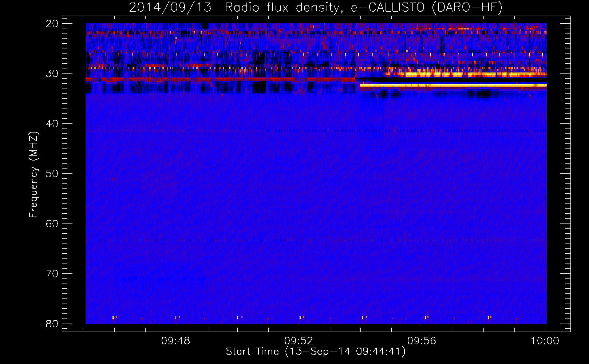This screenshot has width=589, height=364.
Task: Click the 20 frequency tick label
Action: pyautogui.click(x=52, y=24)
